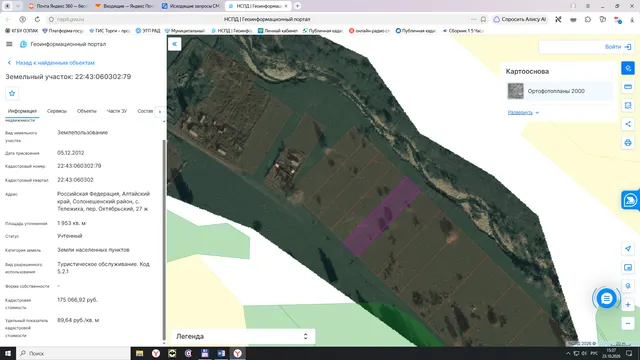Expand the Легенда panel
Viewport: 640px width, 360px height.
242,336
